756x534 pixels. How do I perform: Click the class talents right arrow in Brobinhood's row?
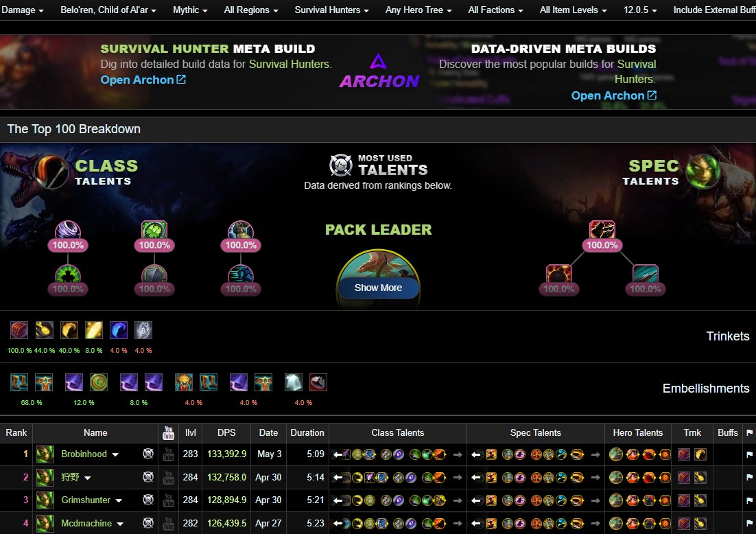pos(458,454)
